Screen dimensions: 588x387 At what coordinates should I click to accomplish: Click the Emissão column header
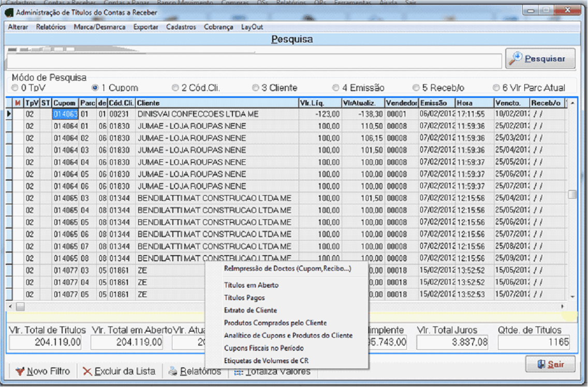click(436, 103)
